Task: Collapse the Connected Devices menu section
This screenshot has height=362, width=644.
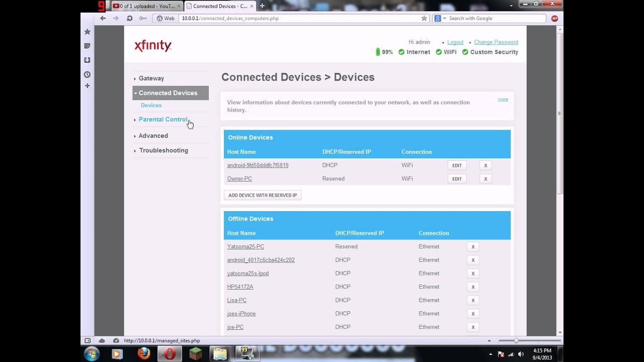Action: tap(171, 93)
